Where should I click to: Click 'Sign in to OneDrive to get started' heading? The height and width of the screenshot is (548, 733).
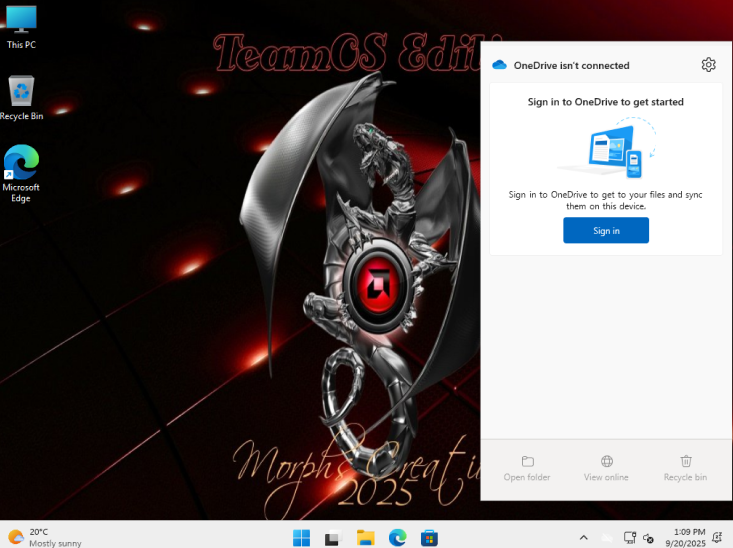click(605, 102)
